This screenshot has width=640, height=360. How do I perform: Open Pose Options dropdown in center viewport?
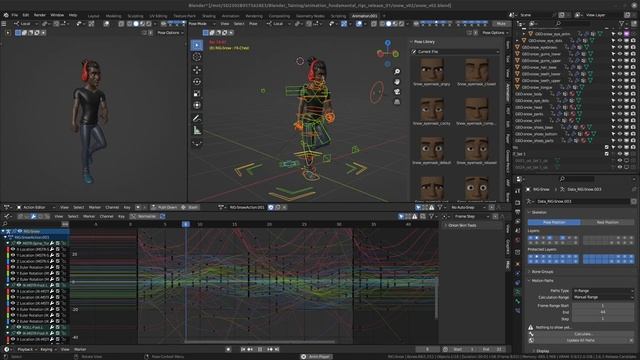[x=494, y=33]
